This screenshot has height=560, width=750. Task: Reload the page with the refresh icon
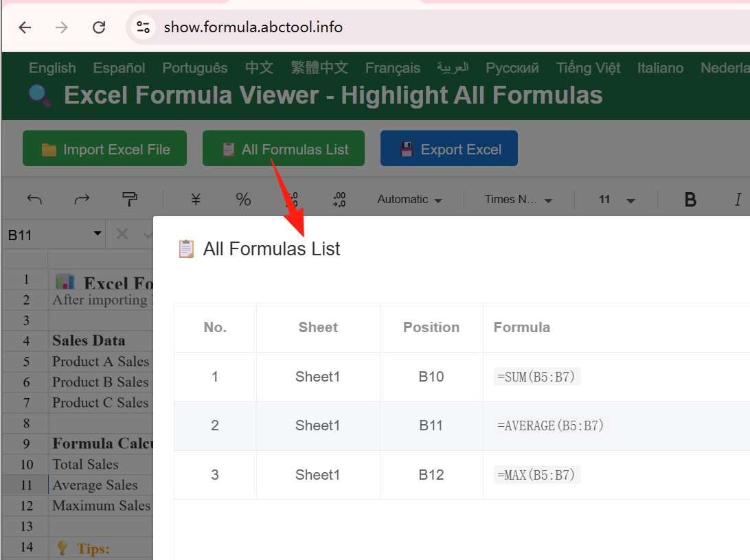(98, 27)
